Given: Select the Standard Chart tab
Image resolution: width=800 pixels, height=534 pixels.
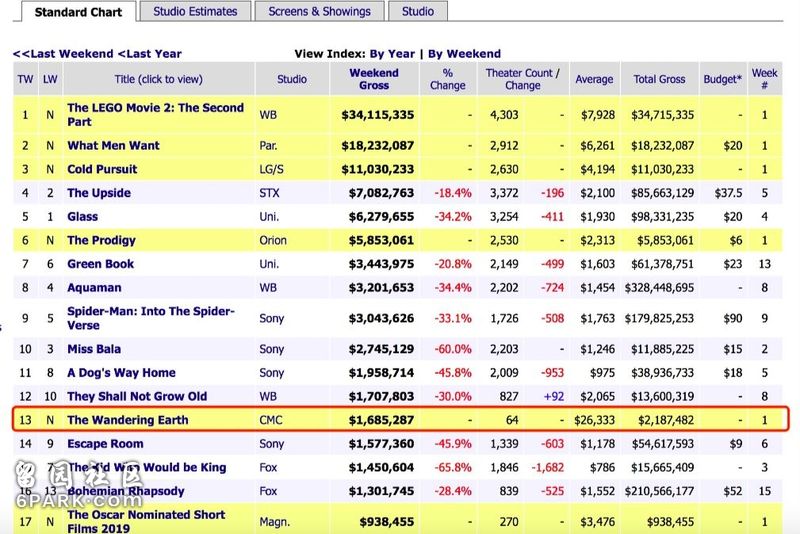Looking at the screenshot, I should tap(78, 12).
